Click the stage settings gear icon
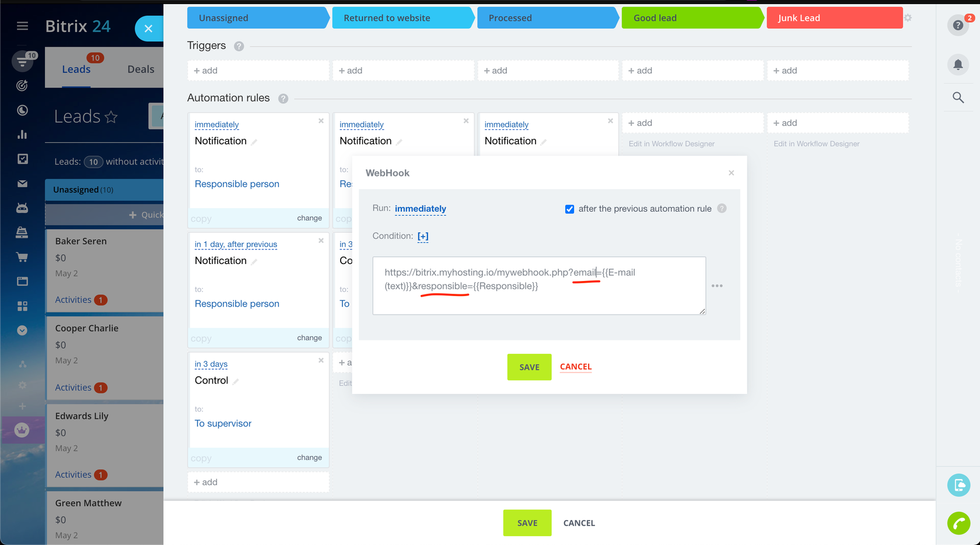 (908, 18)
